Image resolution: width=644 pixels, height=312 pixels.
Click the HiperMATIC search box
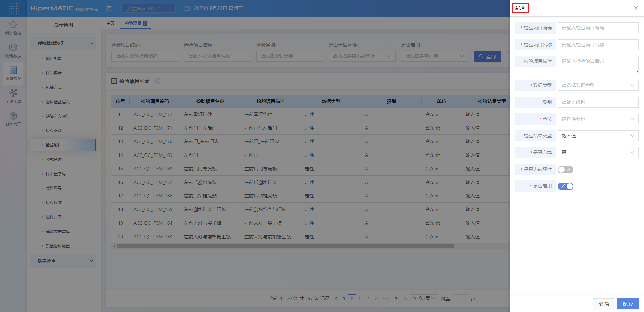pos(149,8)
